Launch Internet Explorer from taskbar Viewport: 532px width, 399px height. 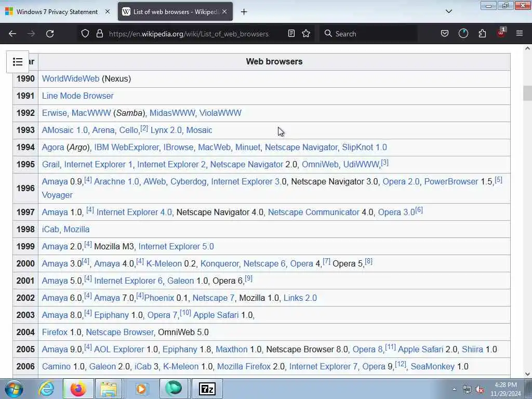click(46, 389)
